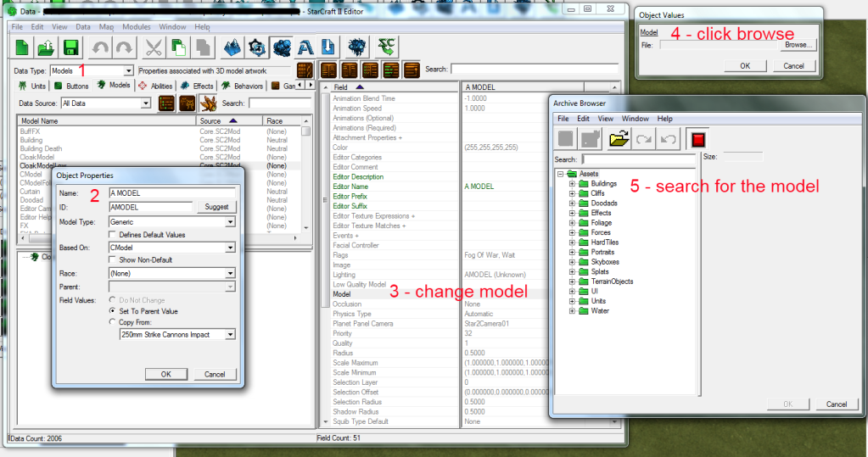Click the Undo arrow in main toolbar
The image size is (868, 457).
point(100,47)
